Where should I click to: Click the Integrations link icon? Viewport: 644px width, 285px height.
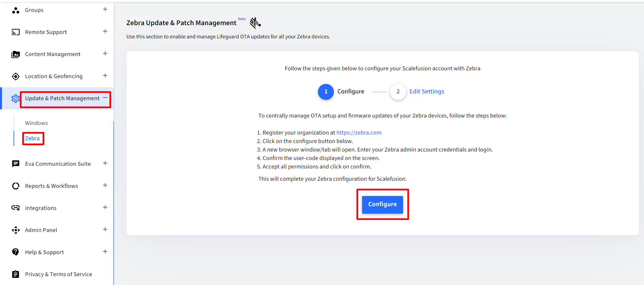coord(16,208)
